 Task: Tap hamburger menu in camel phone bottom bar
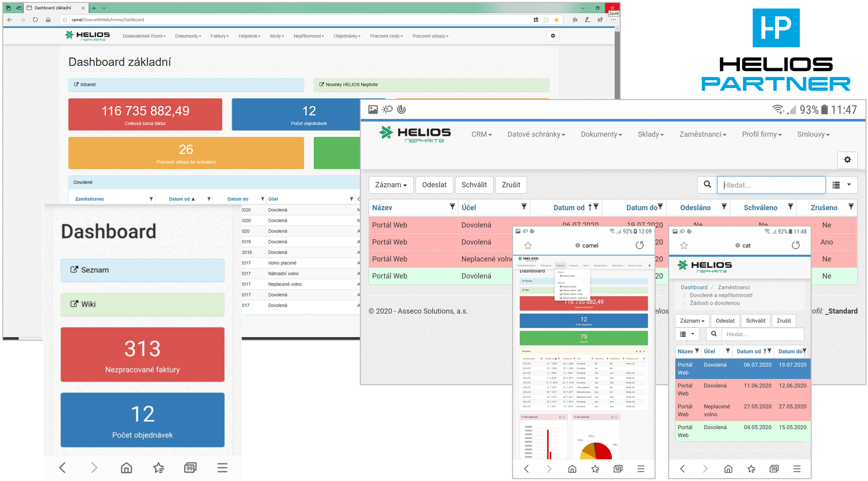(x=641, y=469)
